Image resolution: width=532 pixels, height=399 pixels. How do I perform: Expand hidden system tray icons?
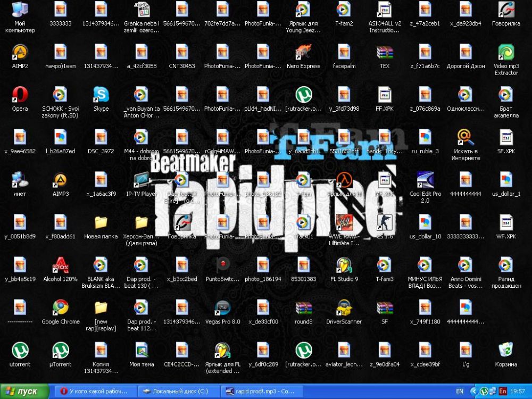475,391
